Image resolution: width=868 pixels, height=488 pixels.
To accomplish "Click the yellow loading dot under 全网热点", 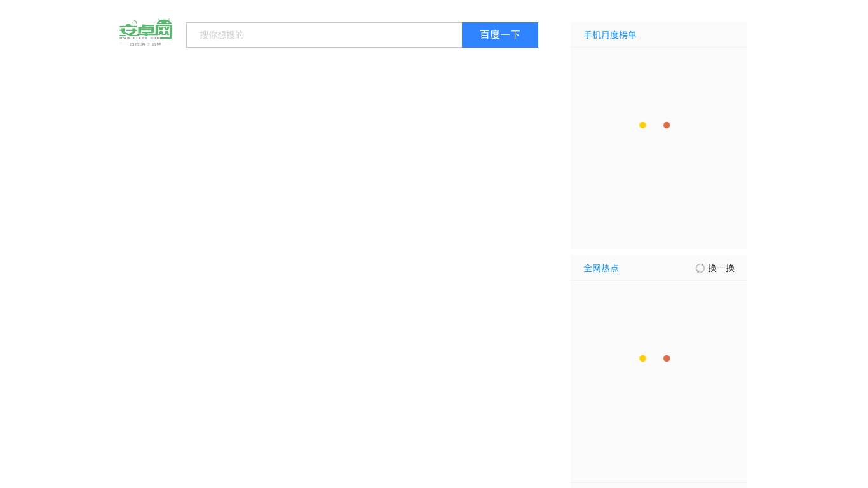I will 642,358.
